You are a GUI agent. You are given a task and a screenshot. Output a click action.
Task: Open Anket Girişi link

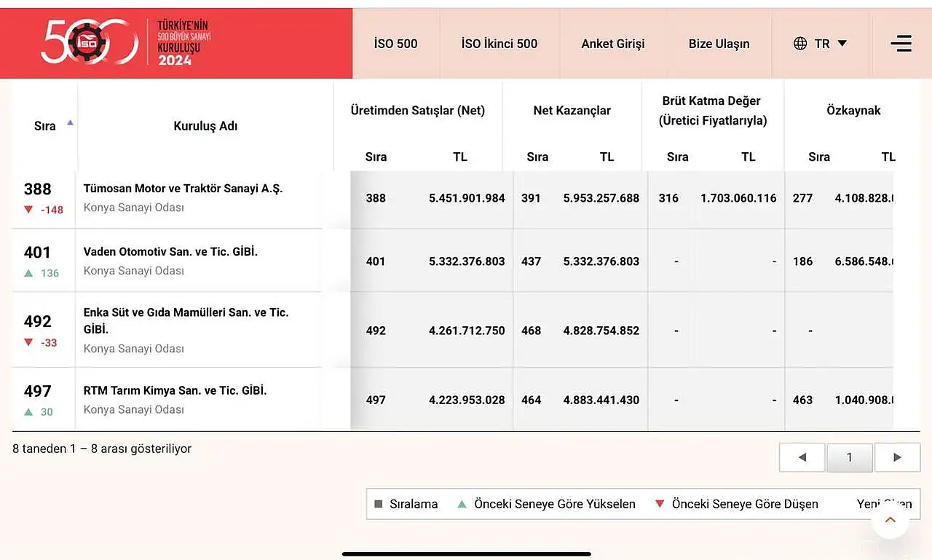[613, 44]
